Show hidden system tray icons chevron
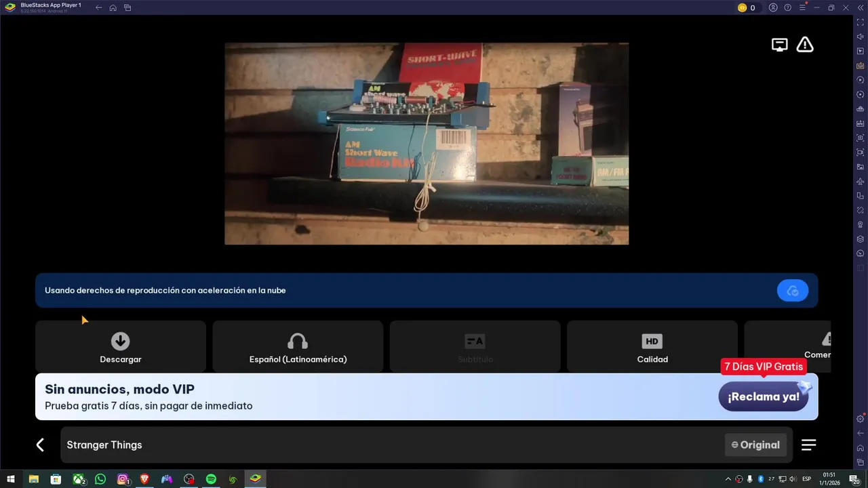The width and height of the screenshot is (868, 488). pos(728,479)
